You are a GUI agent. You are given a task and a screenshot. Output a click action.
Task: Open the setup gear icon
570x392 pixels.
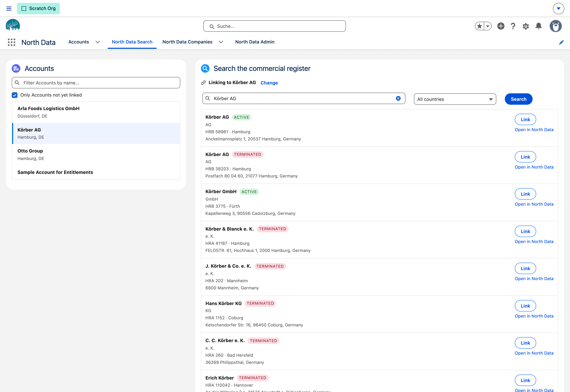(x=526, y=26)
